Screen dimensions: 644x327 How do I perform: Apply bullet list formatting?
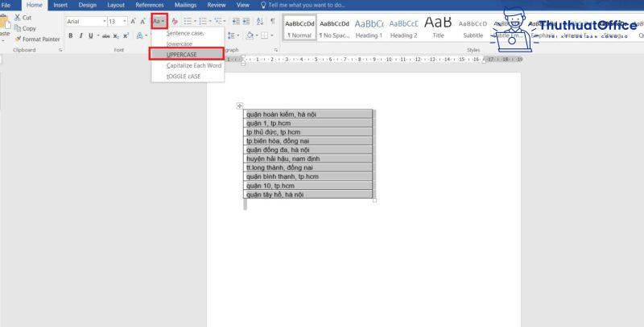188,22
